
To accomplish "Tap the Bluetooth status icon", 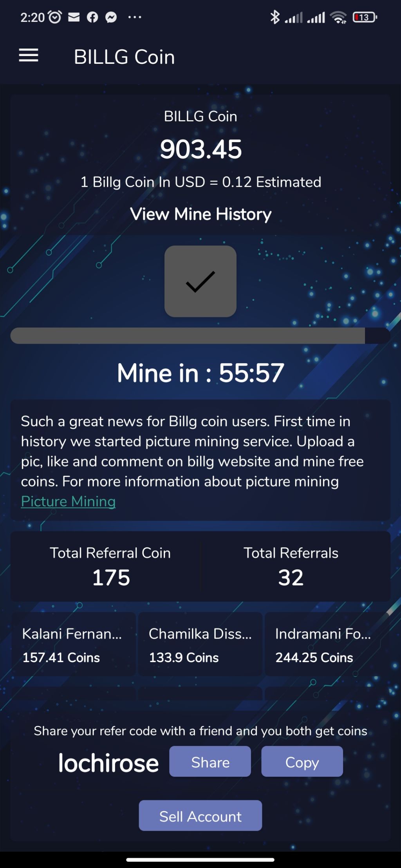I will tap(275, 17).
